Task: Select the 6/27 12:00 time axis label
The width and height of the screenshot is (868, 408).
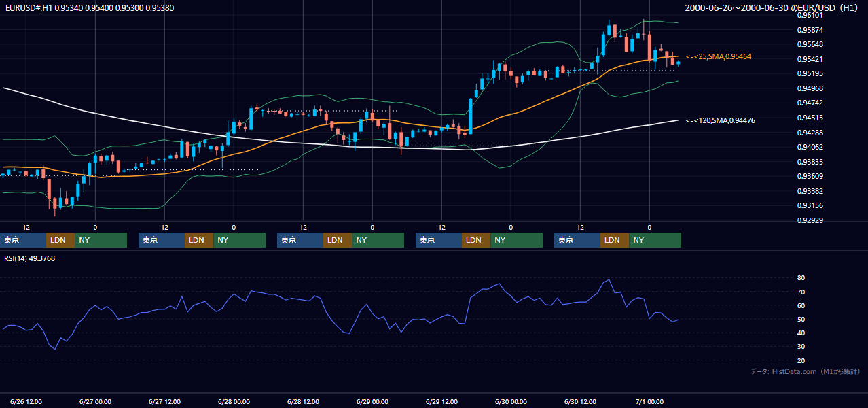Action: click(x=164, y=402)
